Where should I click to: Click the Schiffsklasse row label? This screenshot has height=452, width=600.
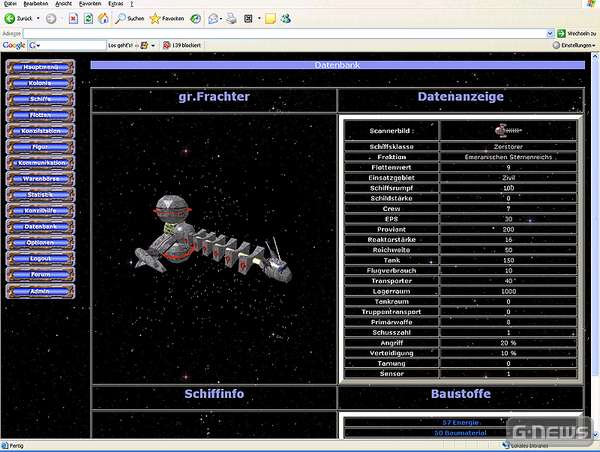point(391,147)
